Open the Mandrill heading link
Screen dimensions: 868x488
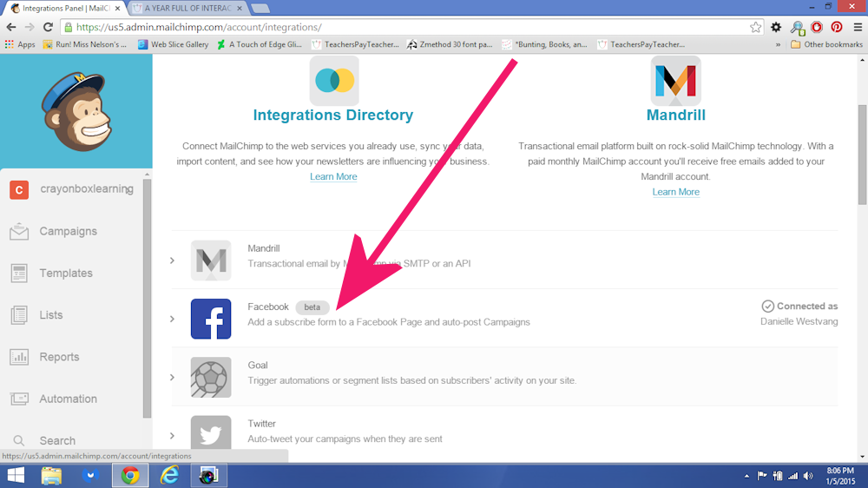coord(675,115)
